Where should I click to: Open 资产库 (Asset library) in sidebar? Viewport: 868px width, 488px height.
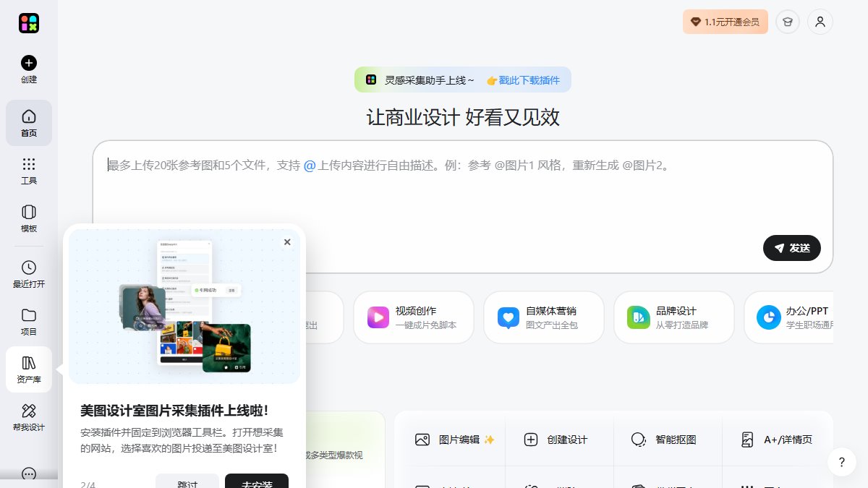(x=29, y=369)
